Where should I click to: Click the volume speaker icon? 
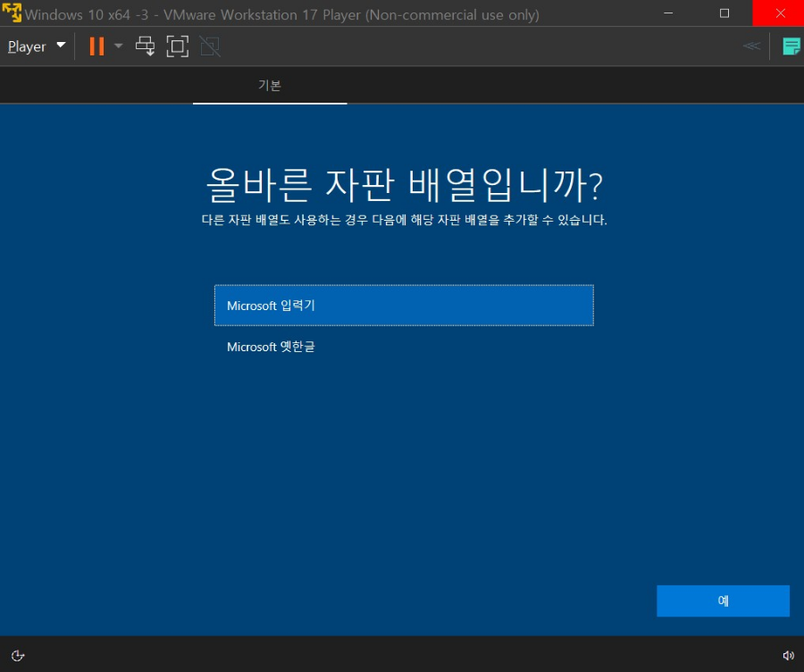point(788,655)
